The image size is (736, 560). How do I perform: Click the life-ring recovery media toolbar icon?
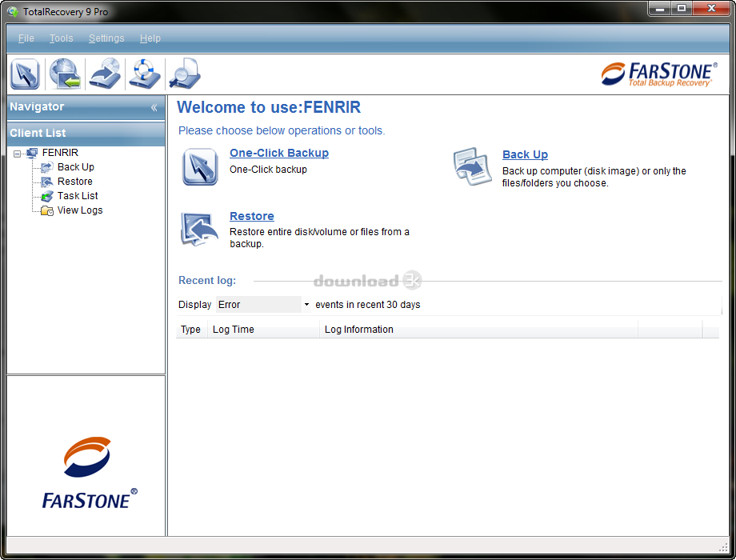pyautogui.click(x=143, y=74)
